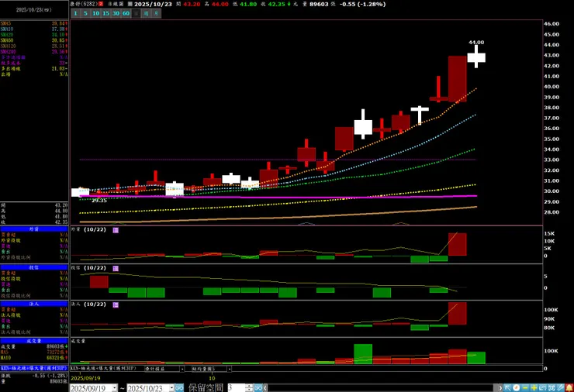Select the weekly (週) period button
The width and height of the screenshot is (574, 392).
pos(146,13)
